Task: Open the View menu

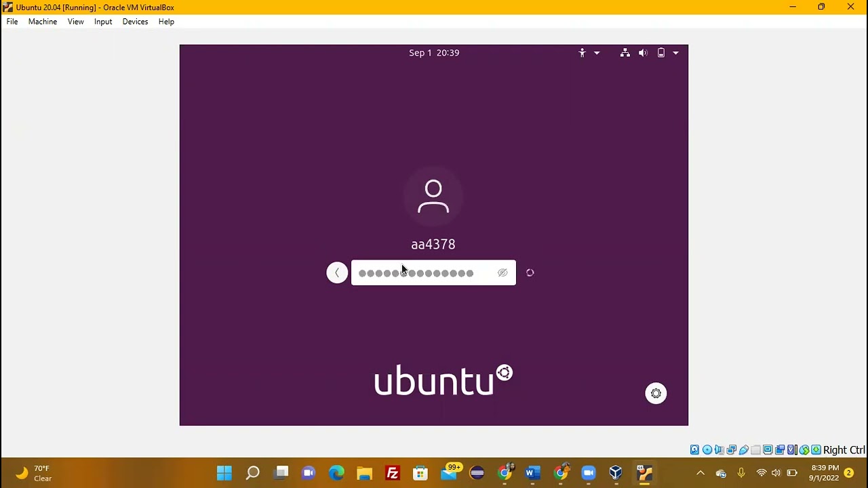Action: tap(76, 22)
